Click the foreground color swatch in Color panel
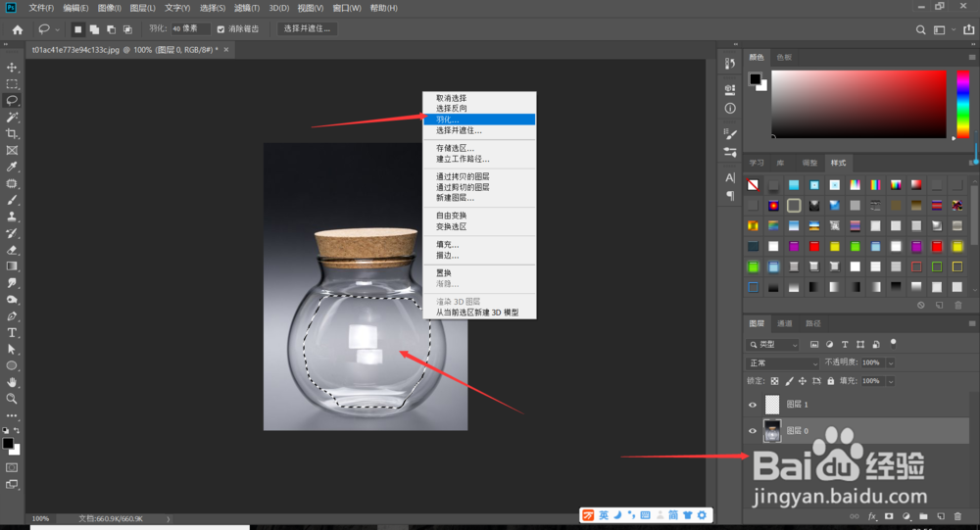This screenshot has height=530, width=980. click(755, 78)
